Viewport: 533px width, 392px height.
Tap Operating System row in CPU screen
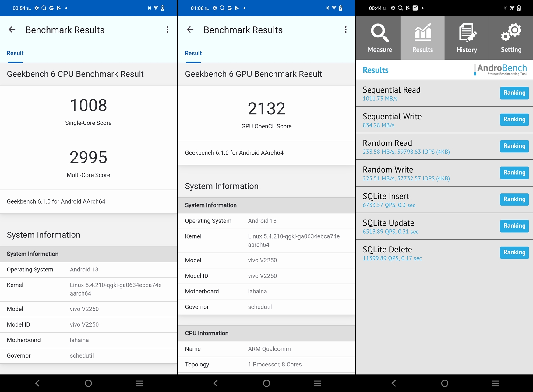pos(88,270)
